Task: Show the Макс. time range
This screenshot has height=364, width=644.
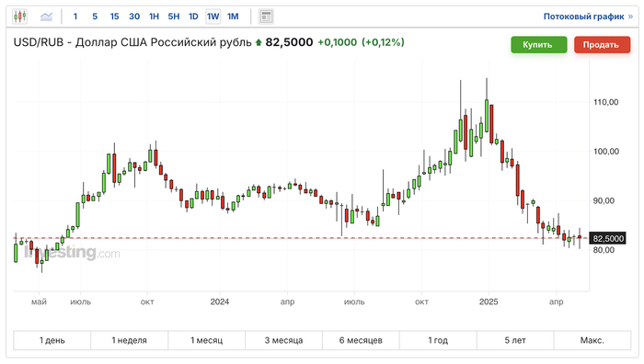Action: click(x=592, y=340)
